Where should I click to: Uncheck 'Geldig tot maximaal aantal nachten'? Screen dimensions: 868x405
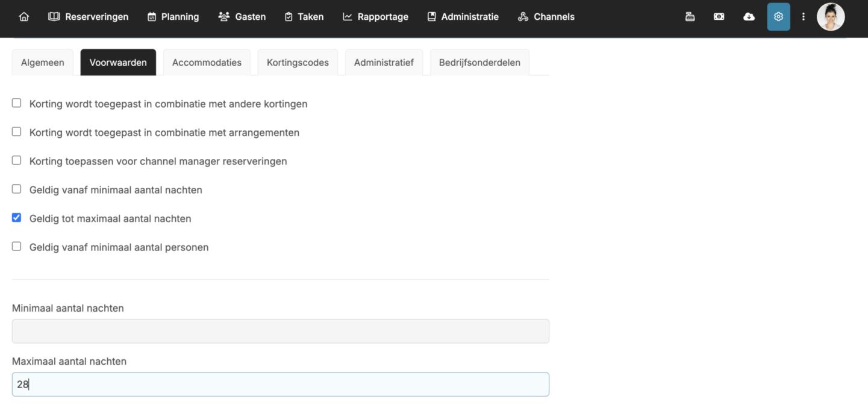17,218
